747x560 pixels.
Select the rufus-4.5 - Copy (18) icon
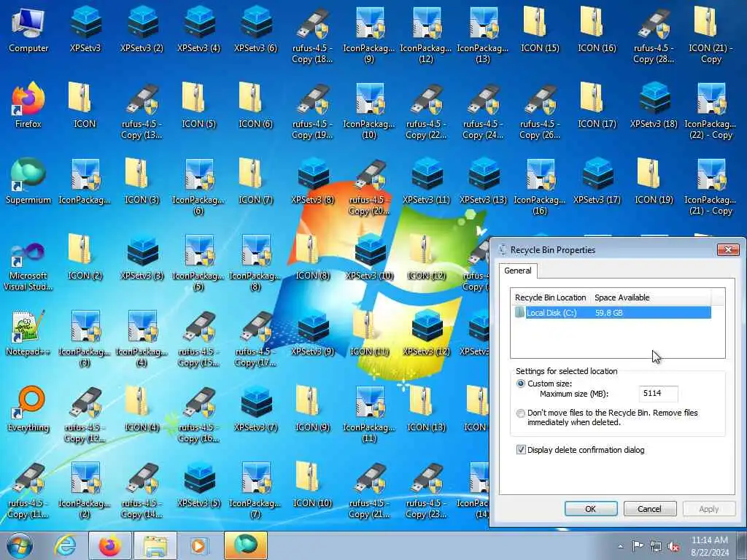click(312, 35)
